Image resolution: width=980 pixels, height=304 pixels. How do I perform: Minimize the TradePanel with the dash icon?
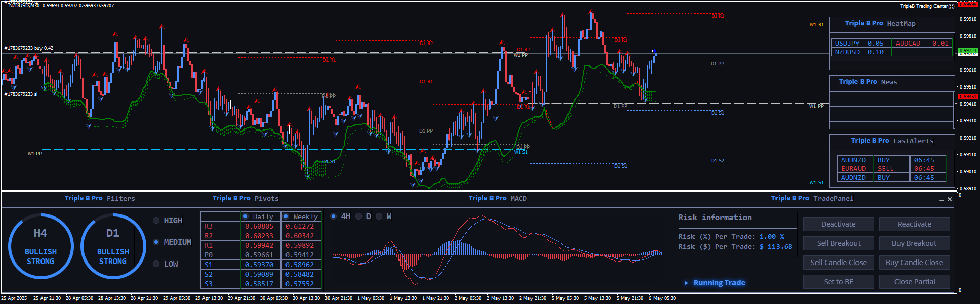(942, 200)
